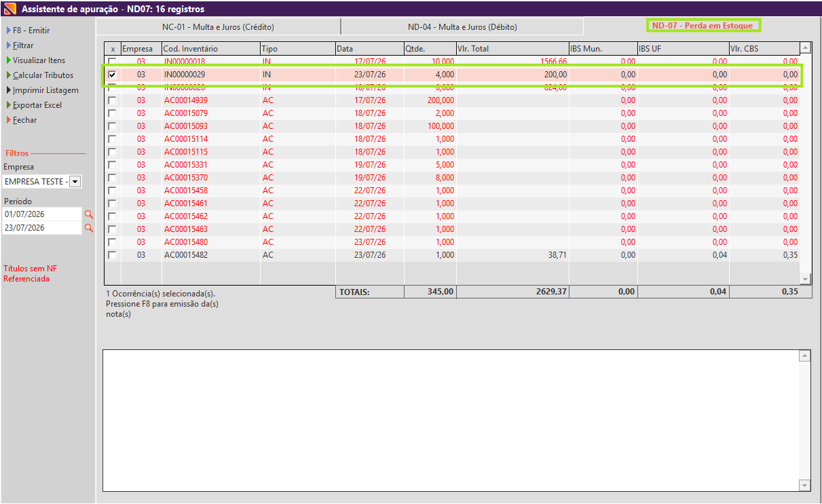Click the 200,000 quantity for AC00014939
822x504 pixels.
tap(441, 100)
